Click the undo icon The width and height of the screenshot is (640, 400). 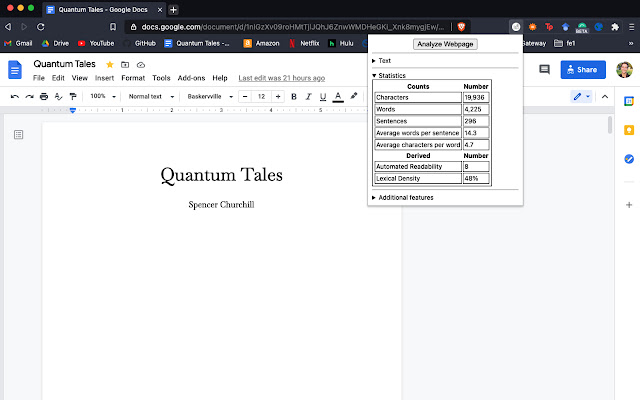13,96
